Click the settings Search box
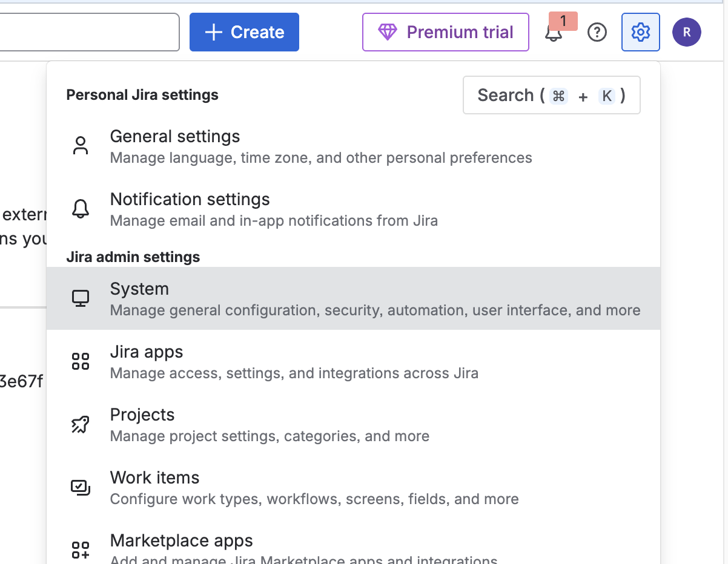The width and height of the screenshot is (728, 564). pyautogui.click(x=551, y=95)
